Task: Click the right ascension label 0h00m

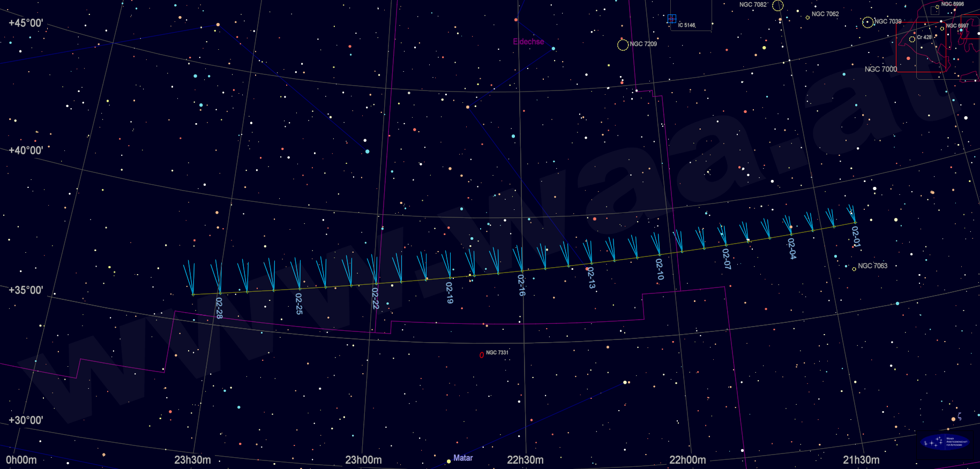Action: click(21, 460)
